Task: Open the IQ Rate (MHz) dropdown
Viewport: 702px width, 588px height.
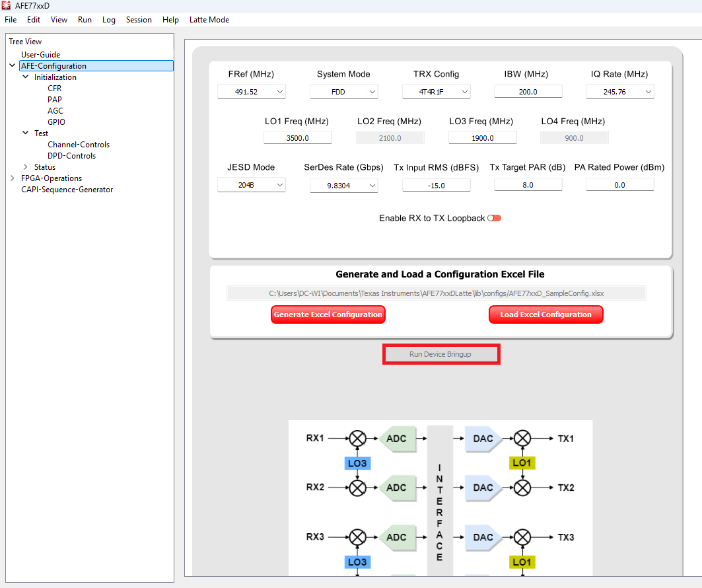Action: [619, 92]
